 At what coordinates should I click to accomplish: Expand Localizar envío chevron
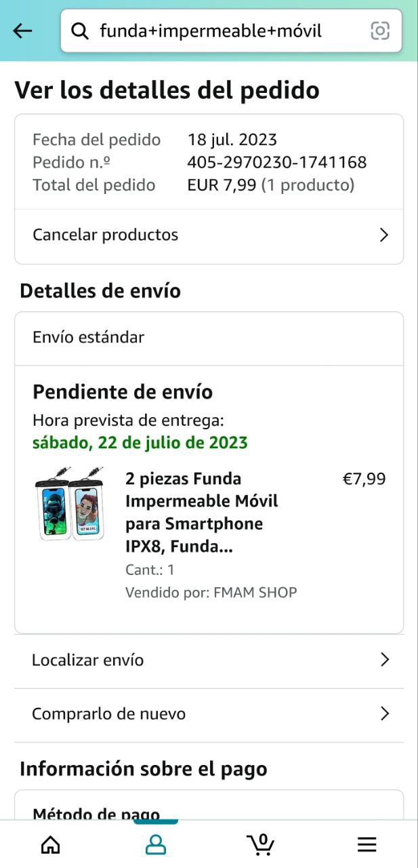(384, 660)
